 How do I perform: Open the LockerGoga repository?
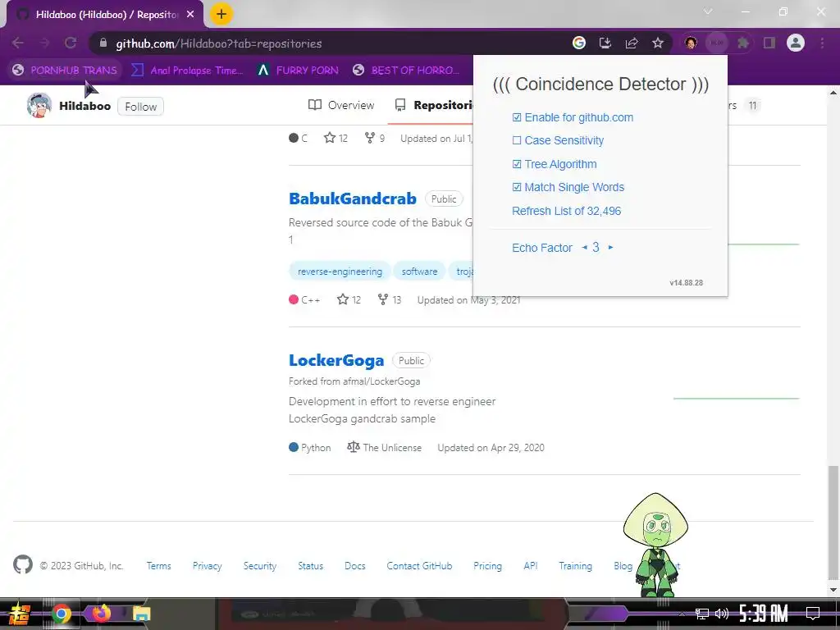[336, 361]
